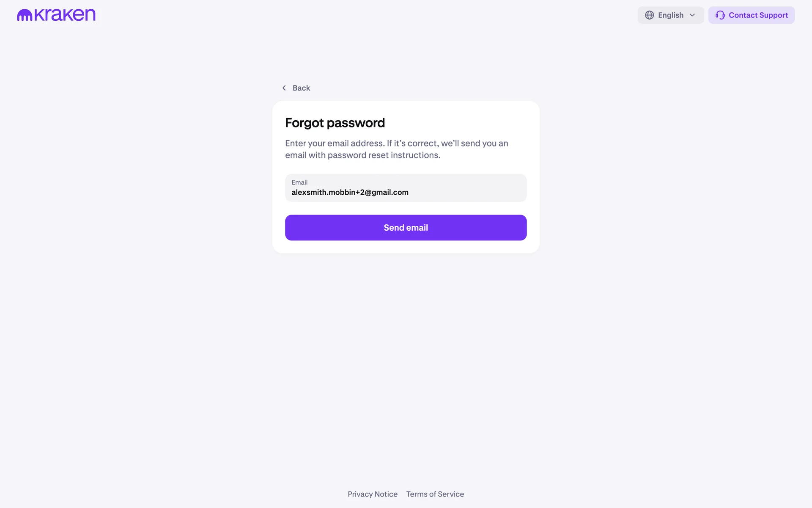
Task: Click the Forgot password heading
Action: click(x=335, y=123)
